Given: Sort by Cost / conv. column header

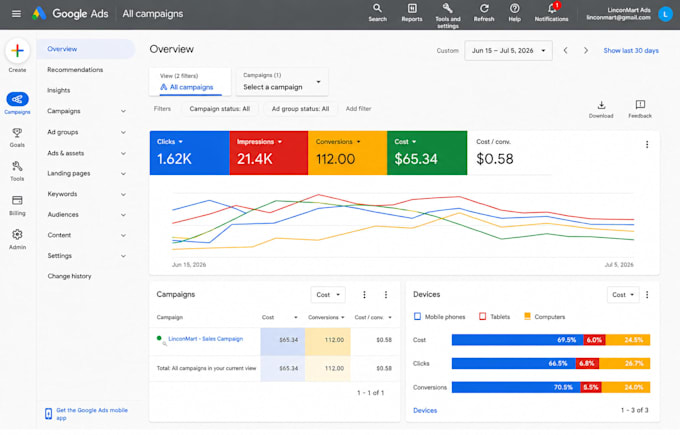Looking at the screenshot, I should point(373,317).
